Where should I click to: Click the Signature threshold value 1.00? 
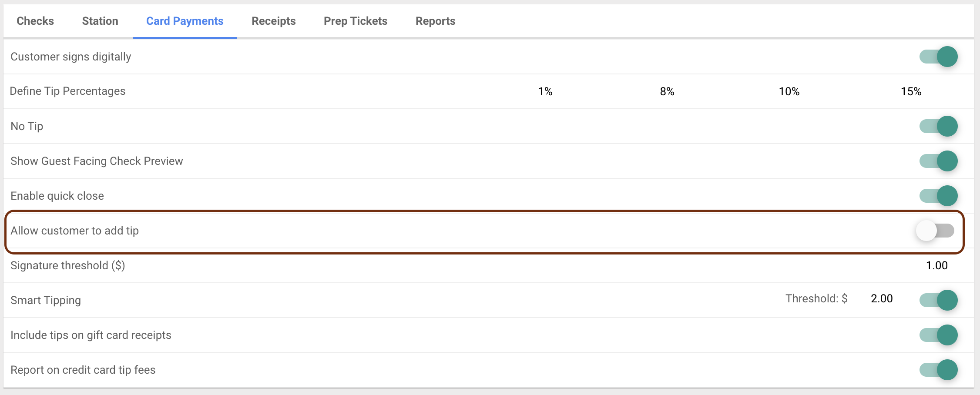click(936, 265)
